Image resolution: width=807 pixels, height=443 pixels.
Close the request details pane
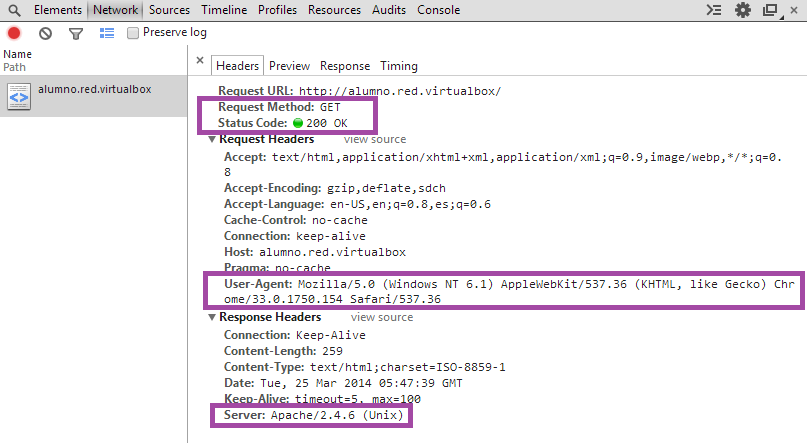point(200,61)
